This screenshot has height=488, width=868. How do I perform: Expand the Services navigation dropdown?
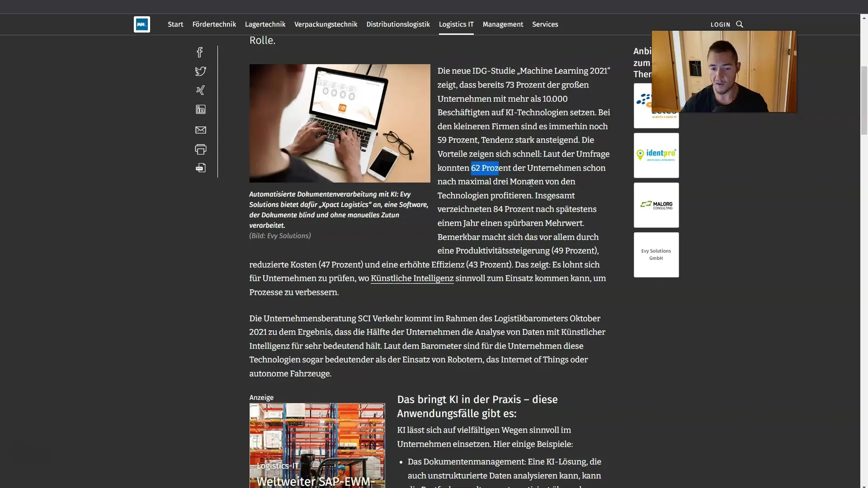[x=545, y=24]
